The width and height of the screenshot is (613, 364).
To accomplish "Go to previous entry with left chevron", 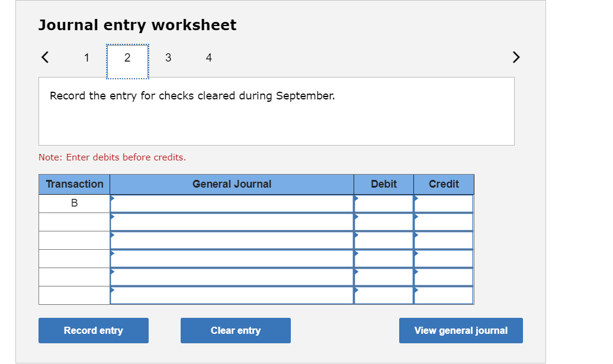I will [45, 57].
